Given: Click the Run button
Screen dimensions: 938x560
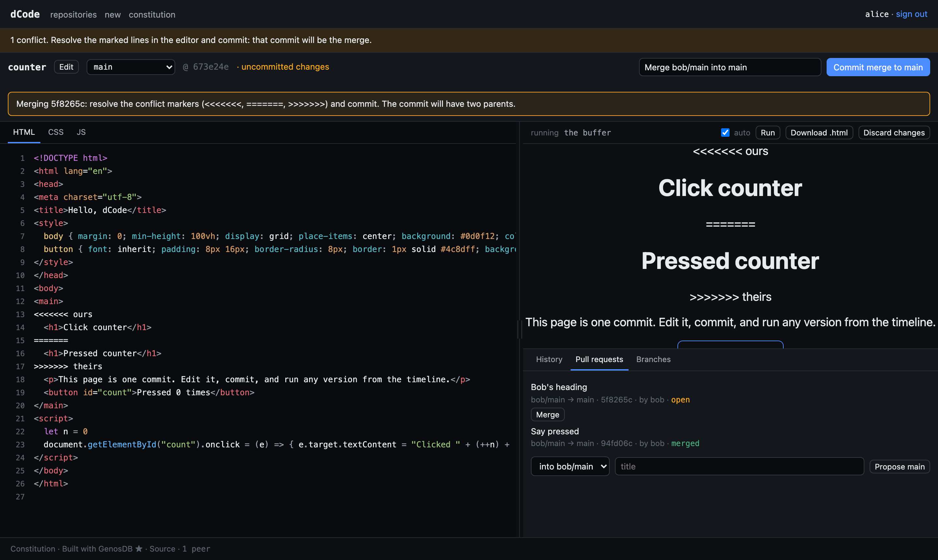Looking at the screenshot, I should (x=767, y=133).
